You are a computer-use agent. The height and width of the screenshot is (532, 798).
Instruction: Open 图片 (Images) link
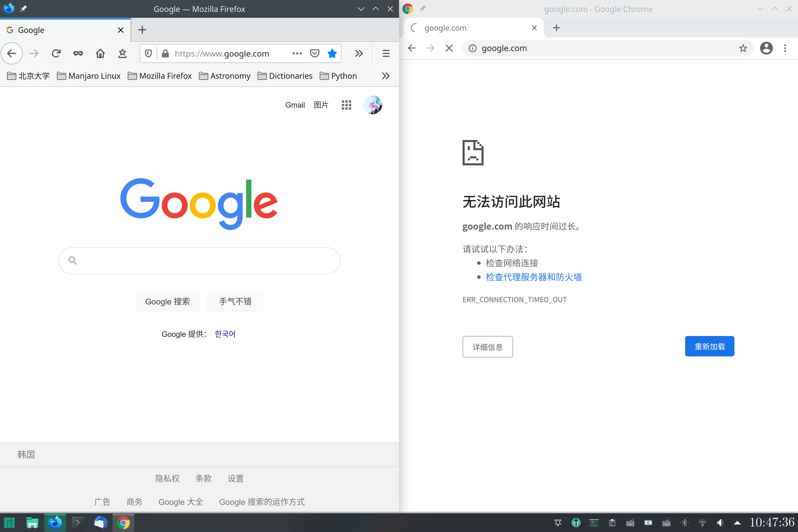click(x=321, y=105)
